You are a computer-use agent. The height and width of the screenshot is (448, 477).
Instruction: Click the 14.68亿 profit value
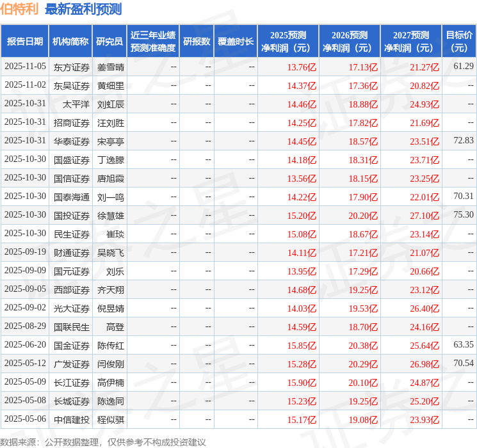click(x=302, y=290)
